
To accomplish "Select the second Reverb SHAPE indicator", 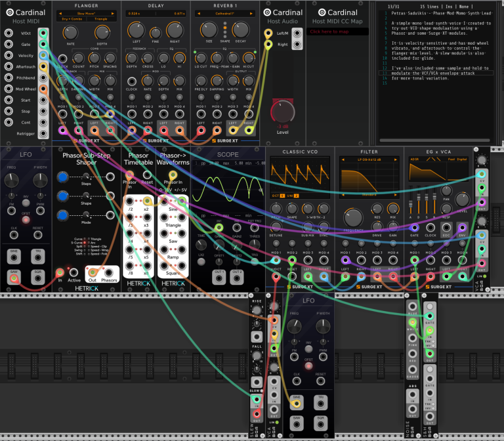I will (225, 28).
